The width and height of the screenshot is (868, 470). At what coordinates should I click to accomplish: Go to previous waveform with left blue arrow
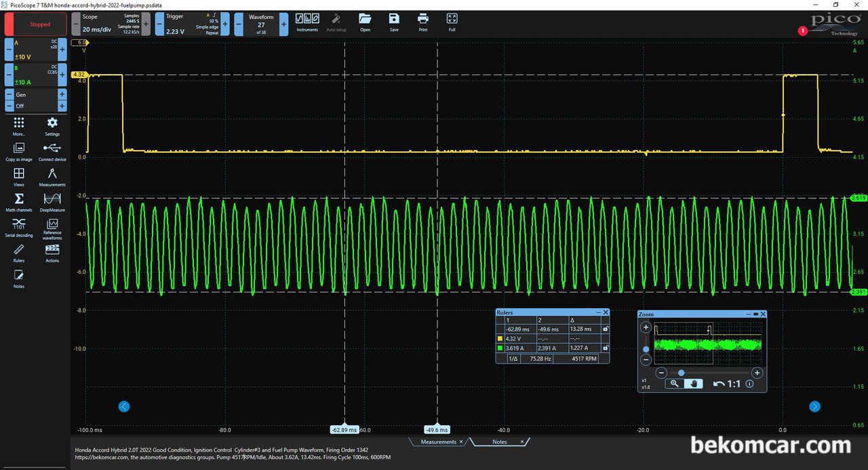pos(123,406)
